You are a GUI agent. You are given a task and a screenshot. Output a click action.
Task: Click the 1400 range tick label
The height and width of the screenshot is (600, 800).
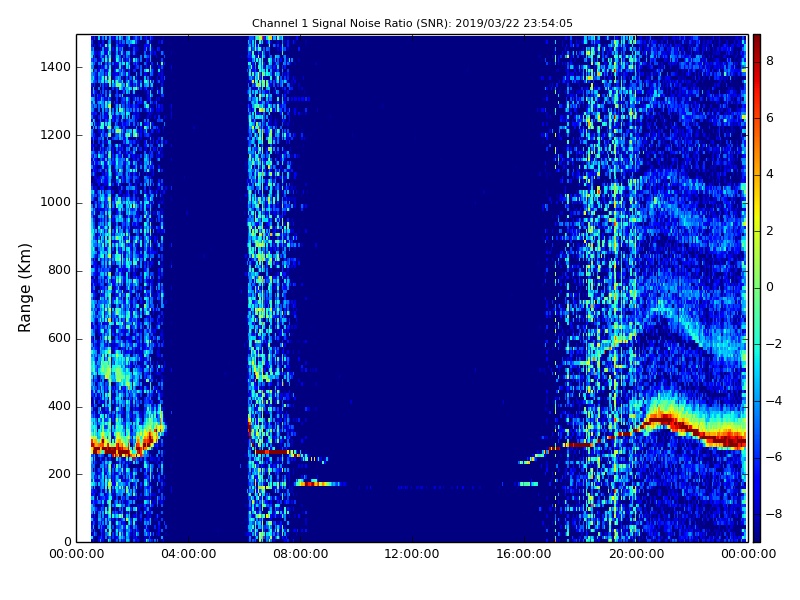pos(56,67)
